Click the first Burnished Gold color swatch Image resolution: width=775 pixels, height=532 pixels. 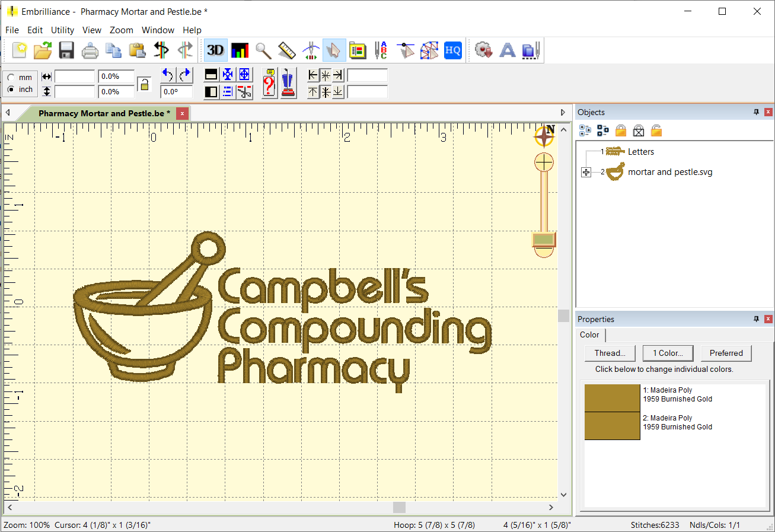click(612, 398)
